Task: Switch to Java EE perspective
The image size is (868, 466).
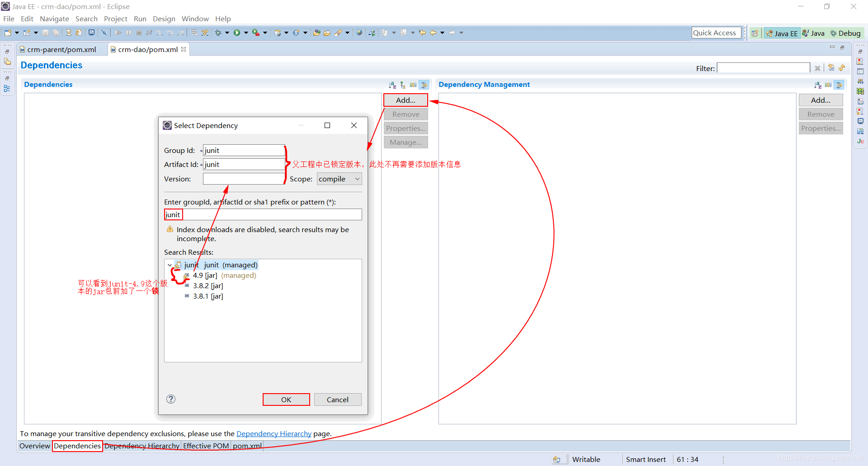Action: (782, 33)
